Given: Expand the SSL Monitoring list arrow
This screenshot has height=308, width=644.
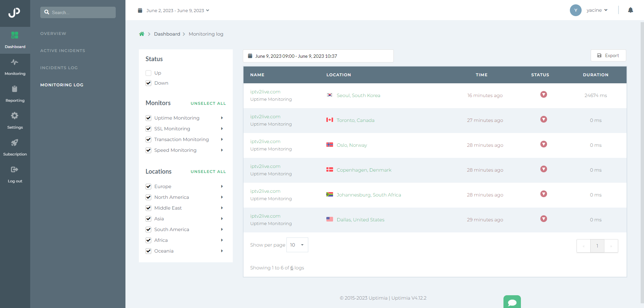Looking at the screenshot, I should pos(222,129).
